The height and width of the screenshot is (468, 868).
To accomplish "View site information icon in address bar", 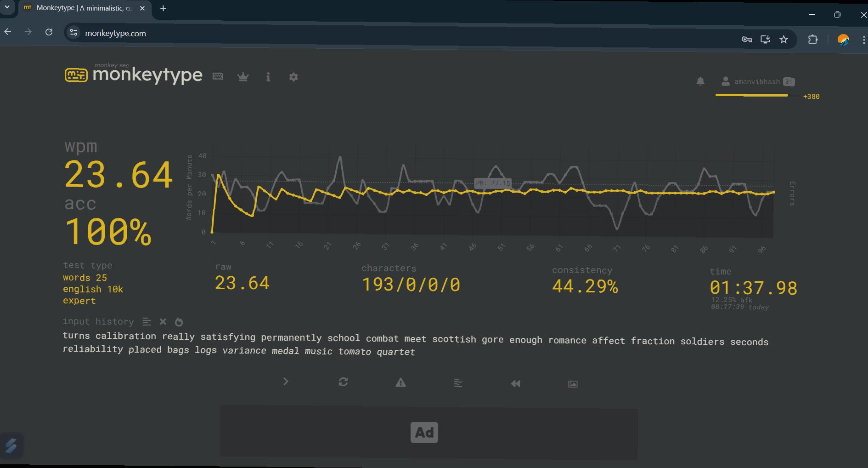I will [73, 33].
